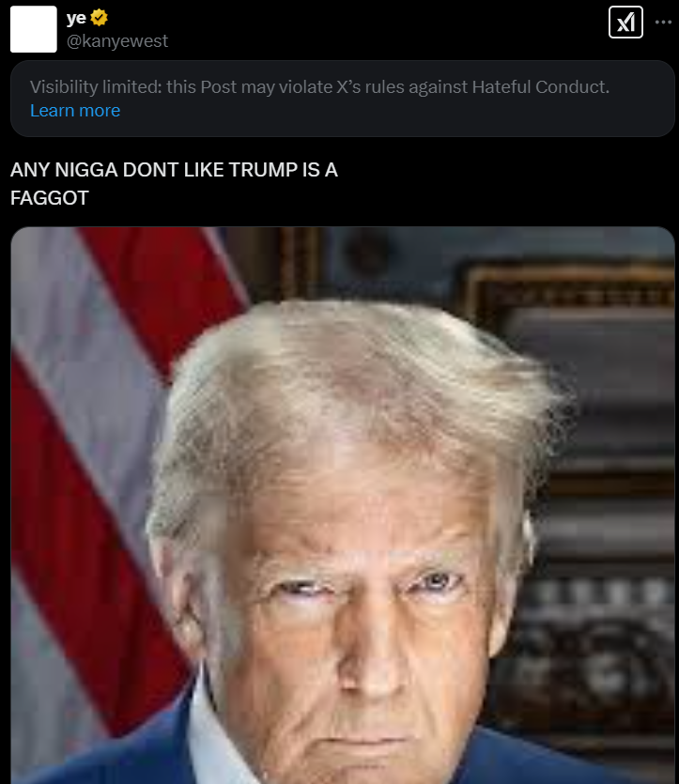Click the Visibility limited notice text
This screenshot has height=784, width=679.
point(319,87)
